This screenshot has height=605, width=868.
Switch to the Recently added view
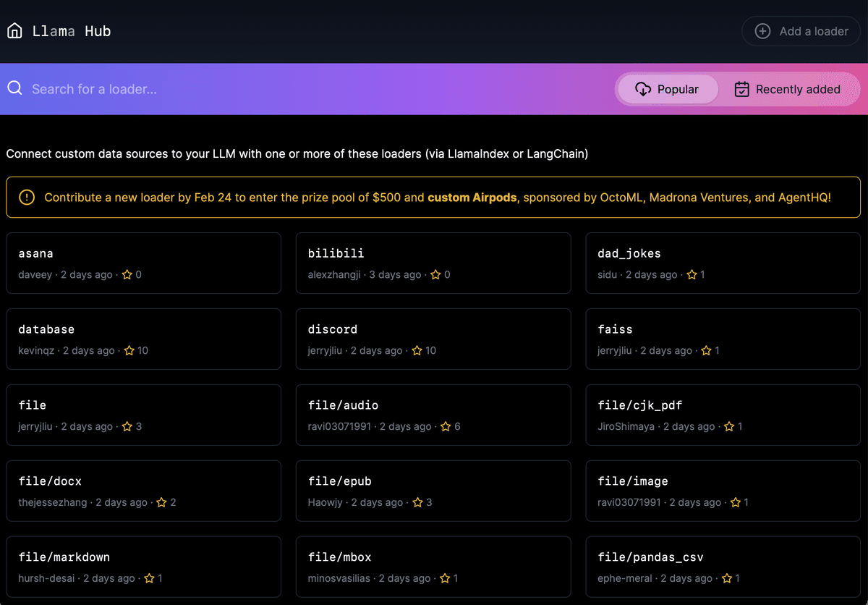click(x=788, y=88)
